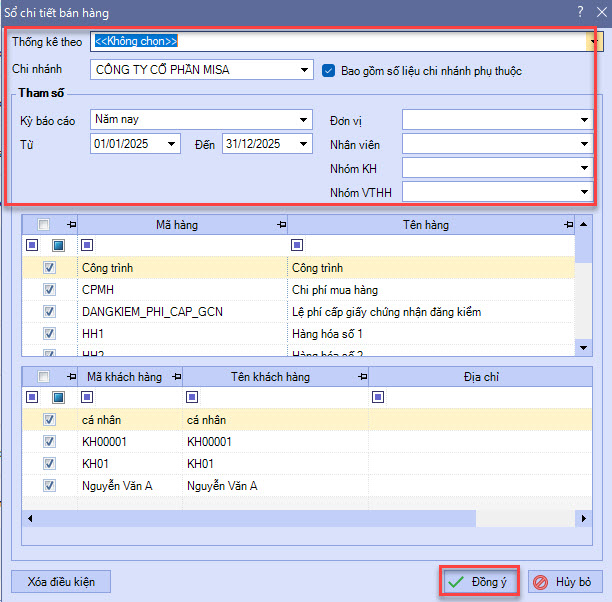The image size is (612, 602).
Task: Open the Kỳ báo cáo dropdown
Action: [304, 120]
